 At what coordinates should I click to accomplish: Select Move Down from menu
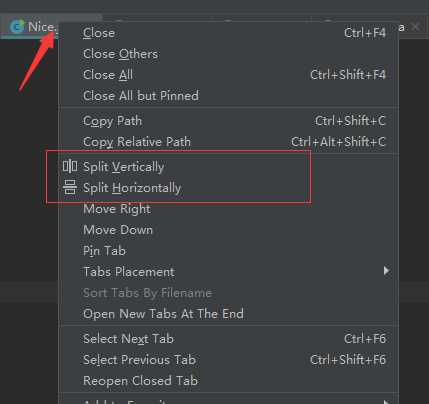coord(229,230)
